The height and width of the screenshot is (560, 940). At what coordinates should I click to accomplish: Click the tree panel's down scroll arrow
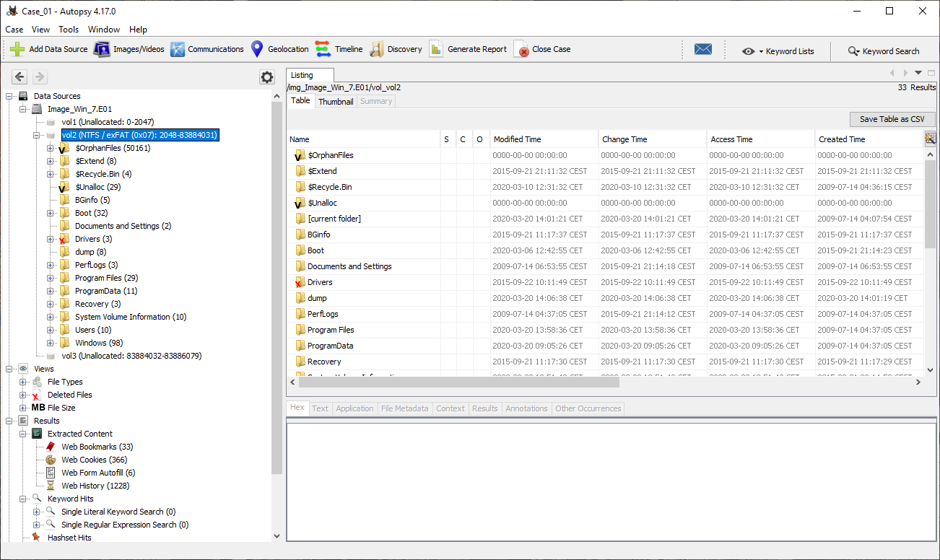277,536
